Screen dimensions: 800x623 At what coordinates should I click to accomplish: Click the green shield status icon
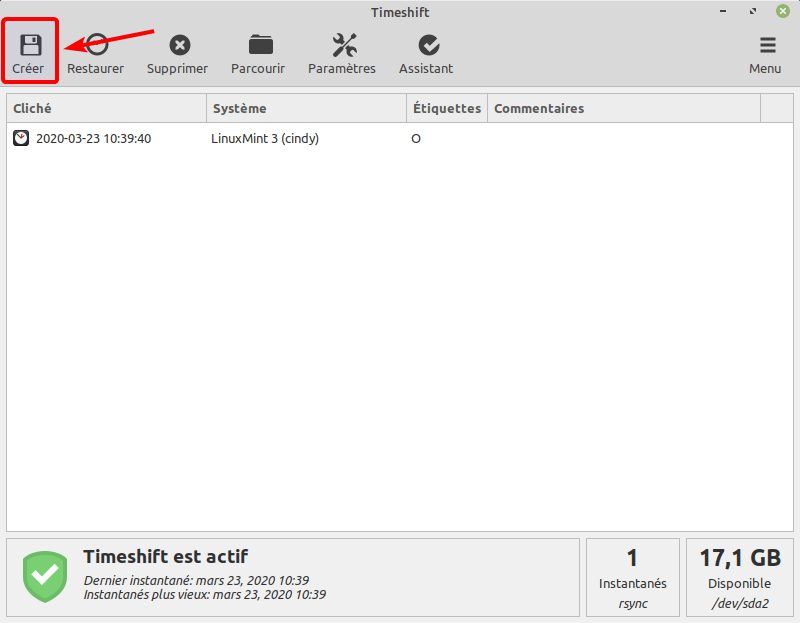44,575
